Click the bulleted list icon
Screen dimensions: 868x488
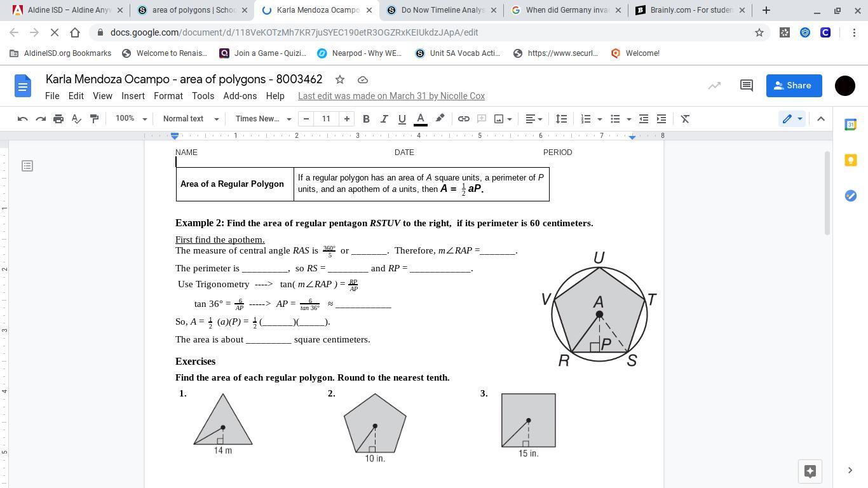615,119
